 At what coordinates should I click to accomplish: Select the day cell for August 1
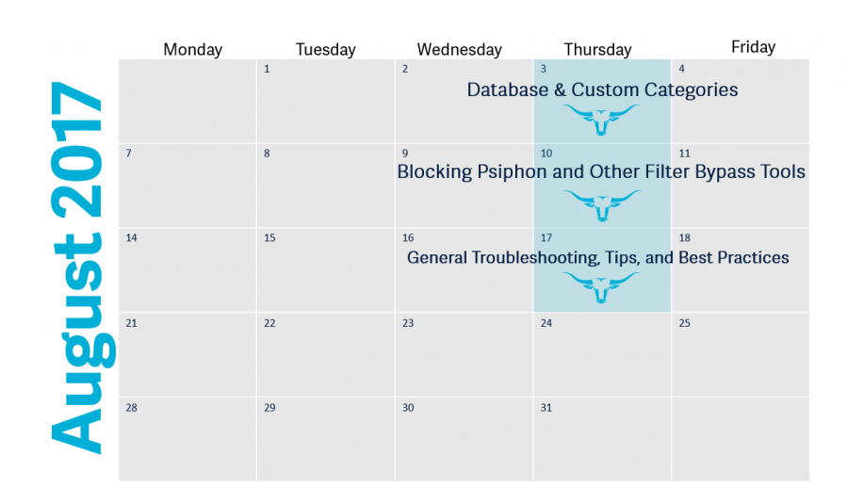point(326,101)
